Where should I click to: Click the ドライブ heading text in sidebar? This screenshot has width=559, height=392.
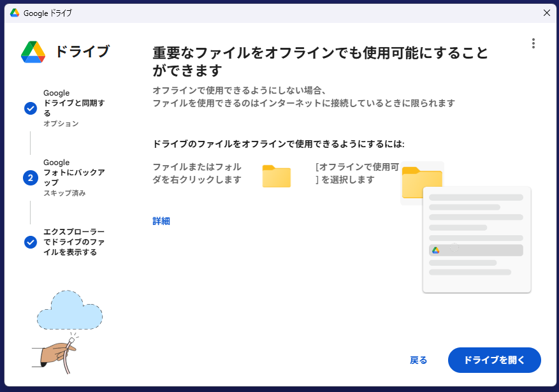pos(82,52)
